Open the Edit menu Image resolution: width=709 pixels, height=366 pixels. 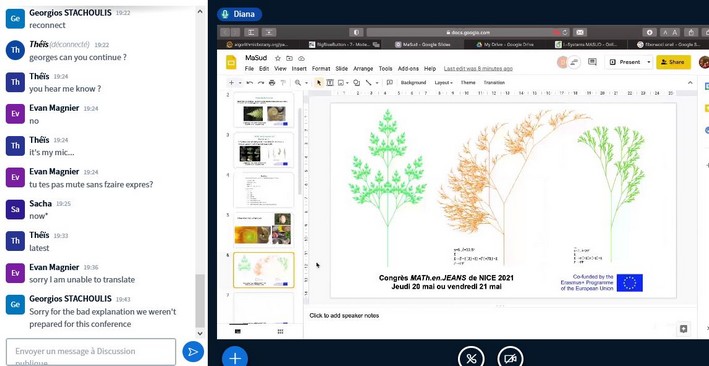click(264, 69)
